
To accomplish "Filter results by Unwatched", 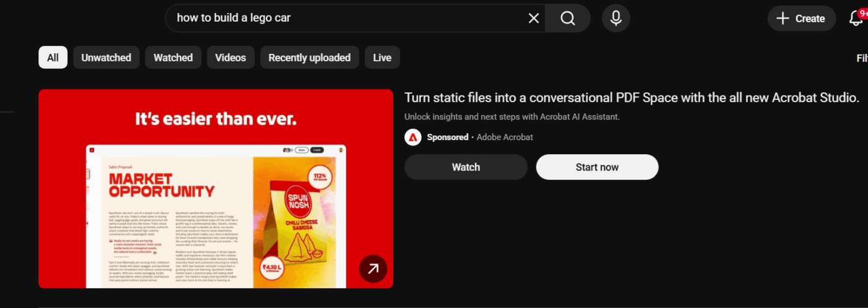I will (106, 58).
